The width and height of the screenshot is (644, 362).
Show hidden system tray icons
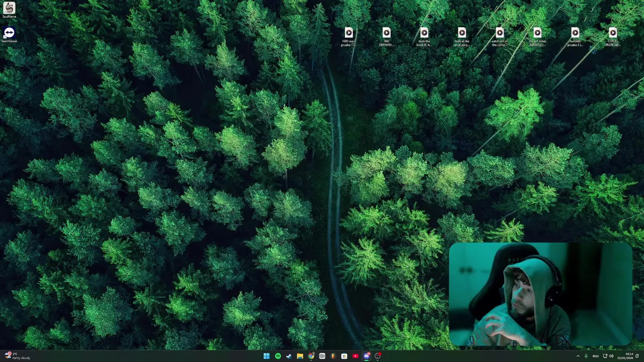click(x=578, y=356)
